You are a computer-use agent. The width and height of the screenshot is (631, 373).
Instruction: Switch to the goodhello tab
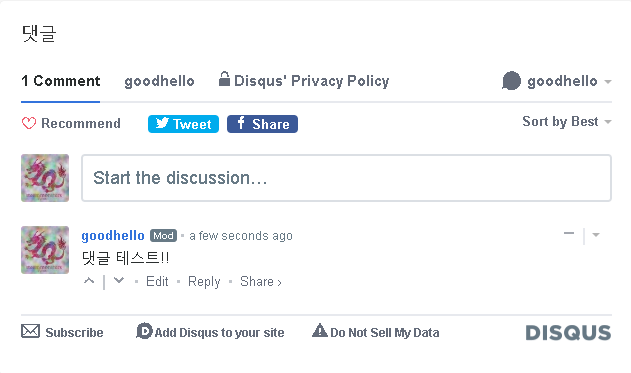pyautogui.click(x=159, y=81)
